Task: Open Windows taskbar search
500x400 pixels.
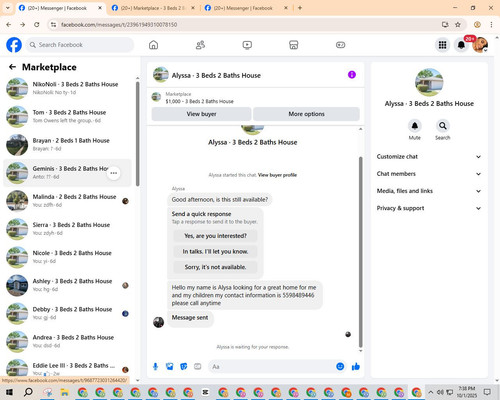Action: [x=28, y=392]
